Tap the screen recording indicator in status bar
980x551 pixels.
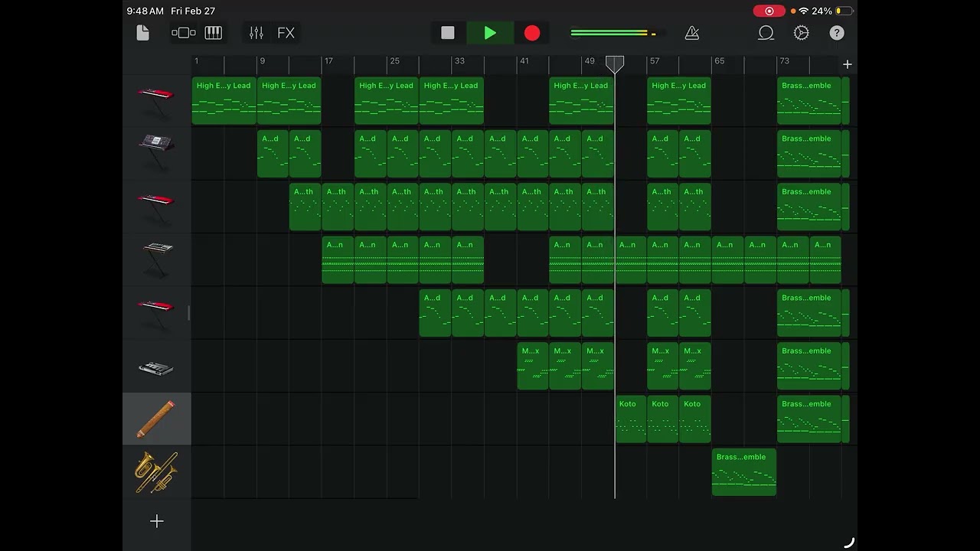coord(769,11)
